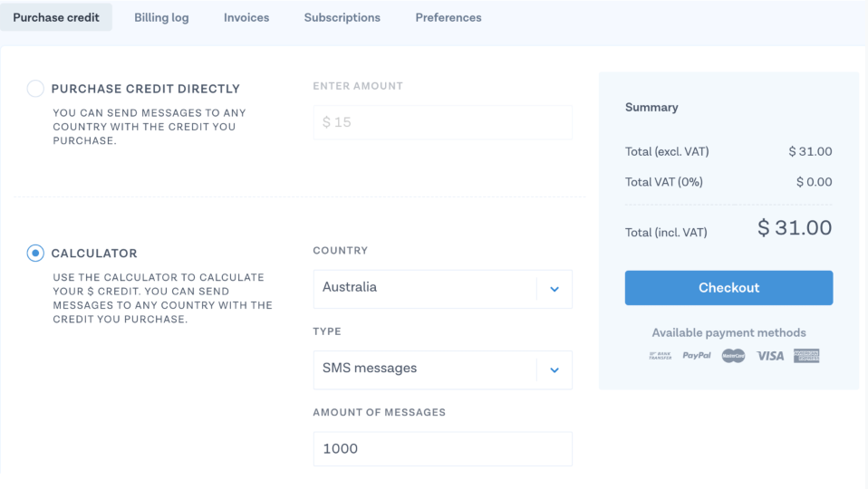Expand the Type dropdown chevron
Screen dimensions: 868x489
[x=555, y=370]
